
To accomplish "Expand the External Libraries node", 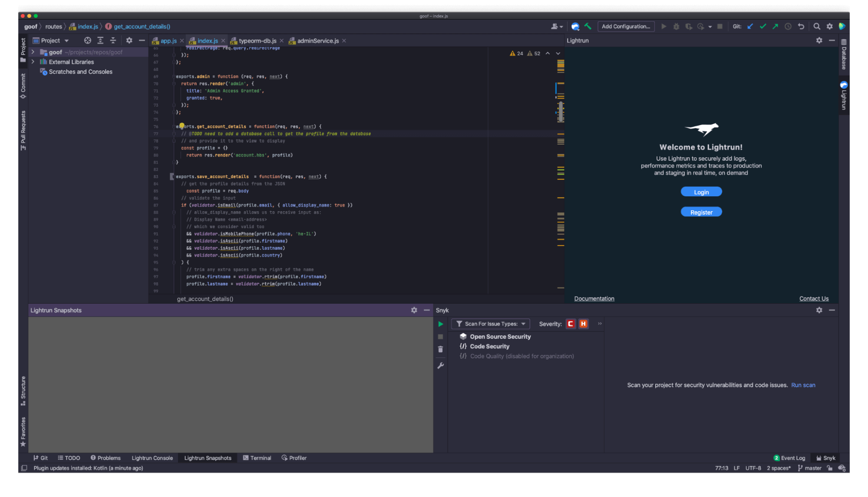I will tap(33, 62).
